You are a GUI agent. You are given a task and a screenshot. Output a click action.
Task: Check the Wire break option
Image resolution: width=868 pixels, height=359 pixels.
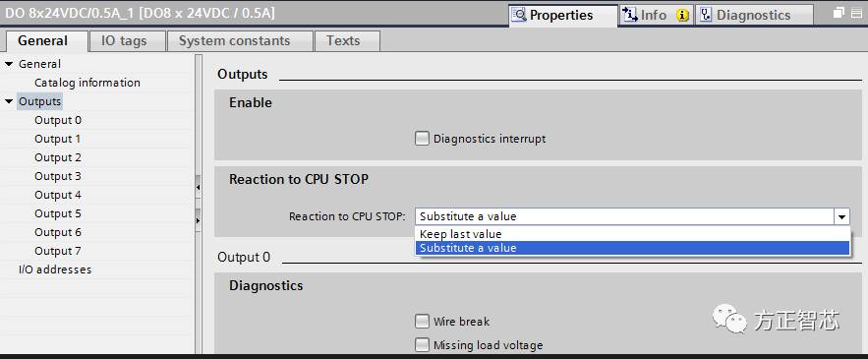(x=422, y=322)
